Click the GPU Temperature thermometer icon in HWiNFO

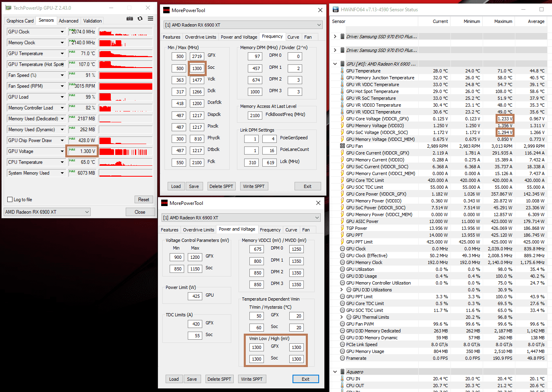pyautogui.click(x=342, y=71)
